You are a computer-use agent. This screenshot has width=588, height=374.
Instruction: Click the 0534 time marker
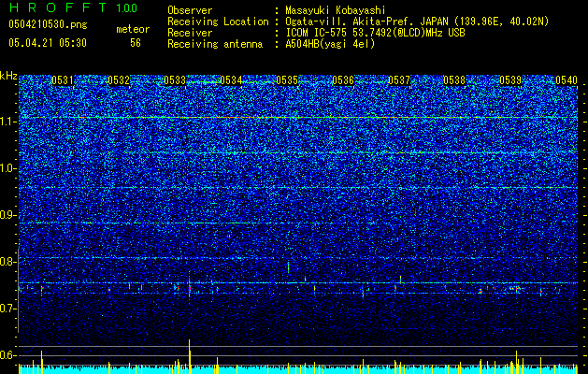[x=231, y=80]
